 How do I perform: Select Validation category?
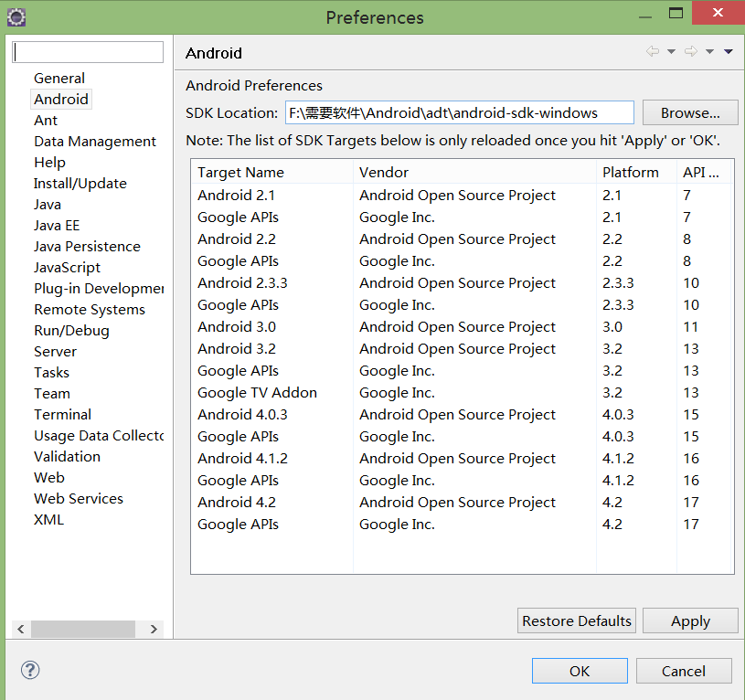click(67, 456)
